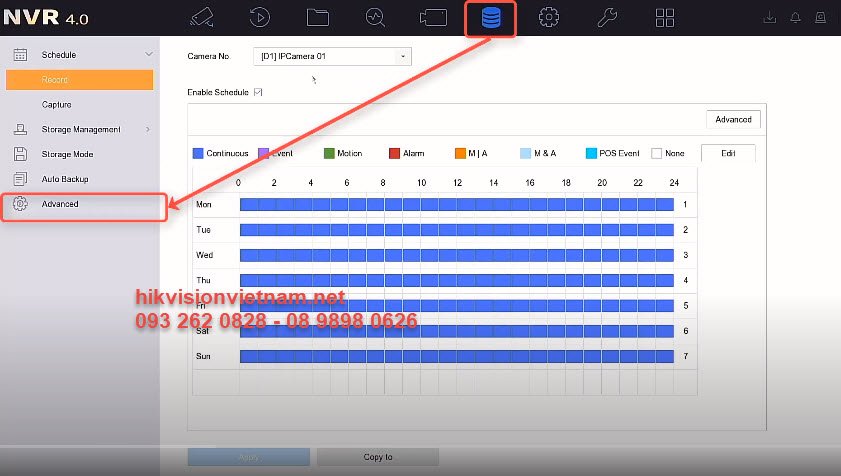841x476 pixels.
Task: Click the hour '24' header label
Action: [674, 183]
